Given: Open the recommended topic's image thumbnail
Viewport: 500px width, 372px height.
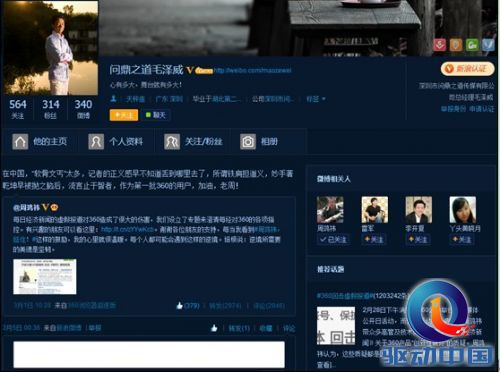Looking at the screenshot, I should pyautogui.click(x=336, y=326).
